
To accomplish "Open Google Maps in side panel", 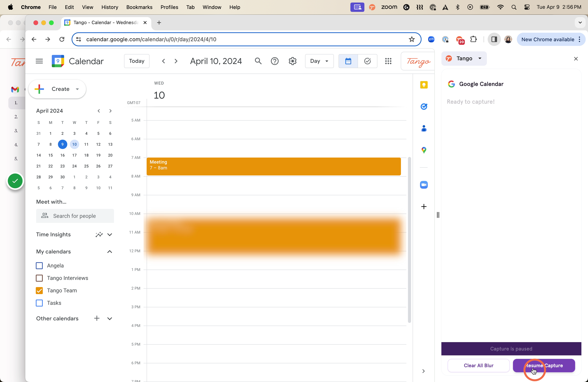I will (424, 150).
